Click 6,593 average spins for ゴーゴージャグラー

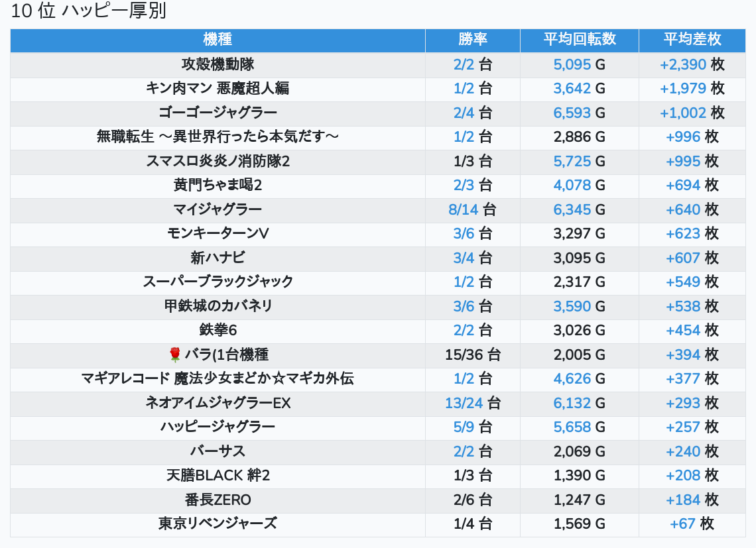pos(572,113)
